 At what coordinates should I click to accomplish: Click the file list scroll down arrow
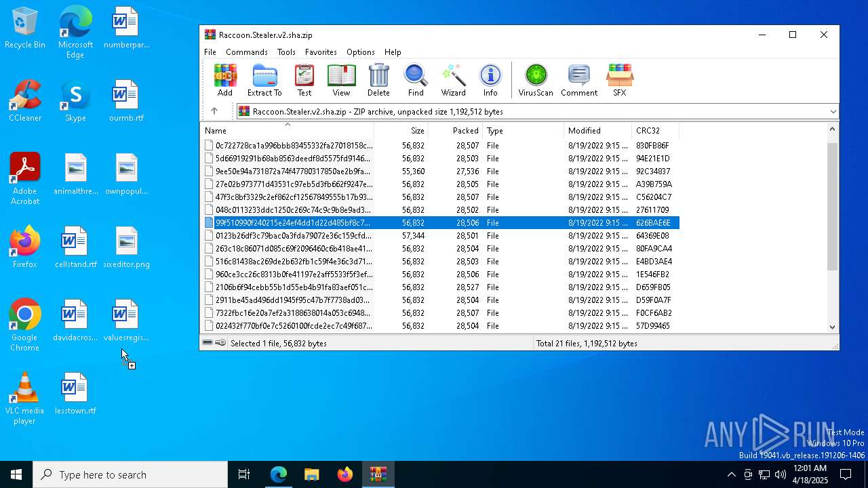coord(833,327)
